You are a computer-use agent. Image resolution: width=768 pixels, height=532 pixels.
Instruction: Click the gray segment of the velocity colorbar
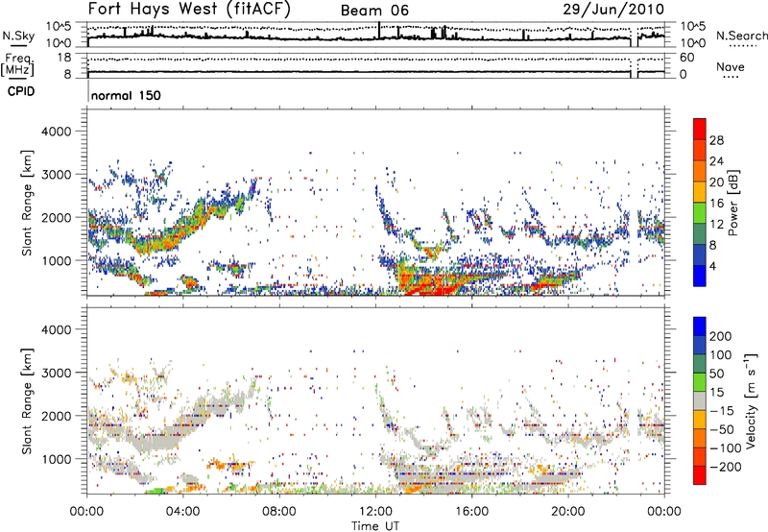click(700, 400)
